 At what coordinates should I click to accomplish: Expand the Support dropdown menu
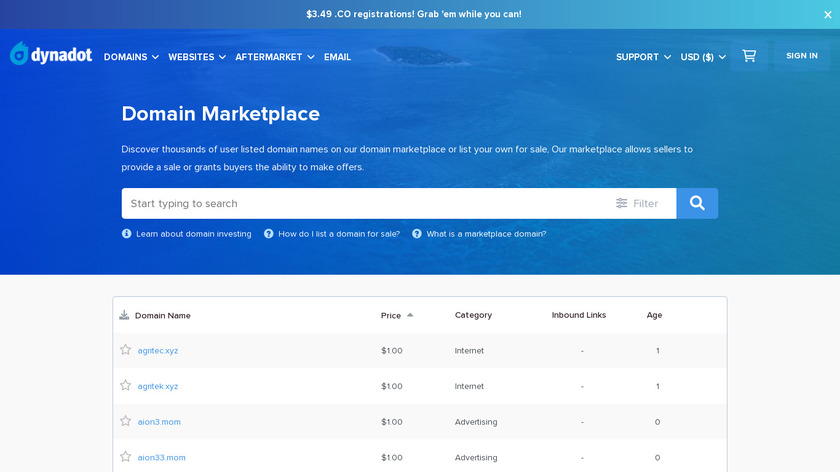643,57
